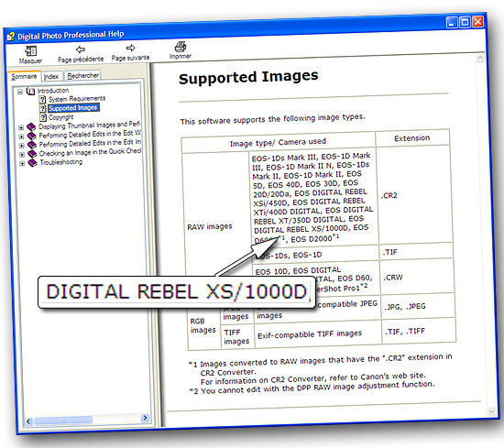Select the Supported Images topic
This screenshot has width=504, height=448.
(x=73, y=108)
